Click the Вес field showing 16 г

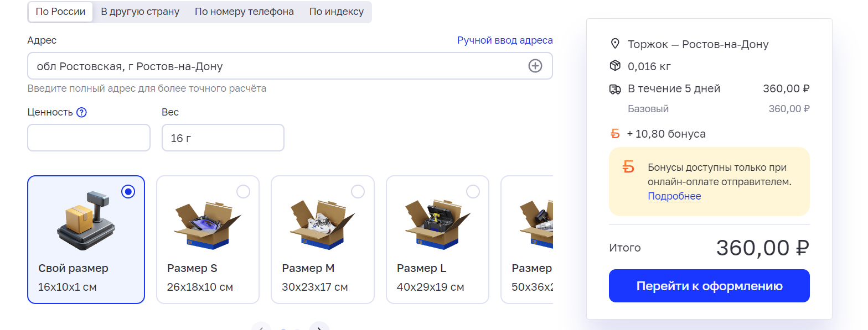pyautogui.click(x=223, y=138)
